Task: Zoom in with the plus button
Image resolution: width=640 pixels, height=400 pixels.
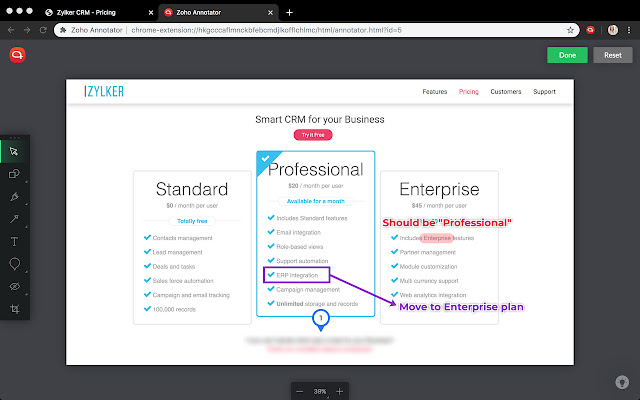Action: (x=339, y=391)
